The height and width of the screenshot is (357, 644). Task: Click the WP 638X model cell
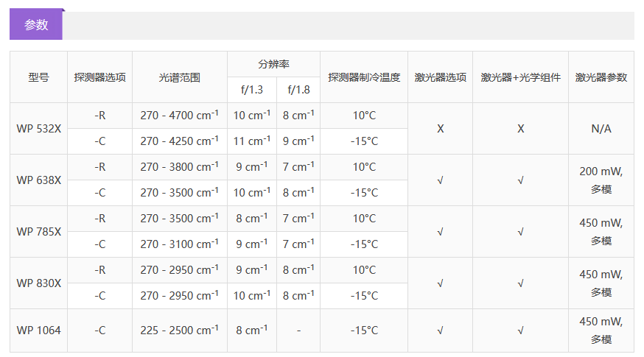point(38,180)
